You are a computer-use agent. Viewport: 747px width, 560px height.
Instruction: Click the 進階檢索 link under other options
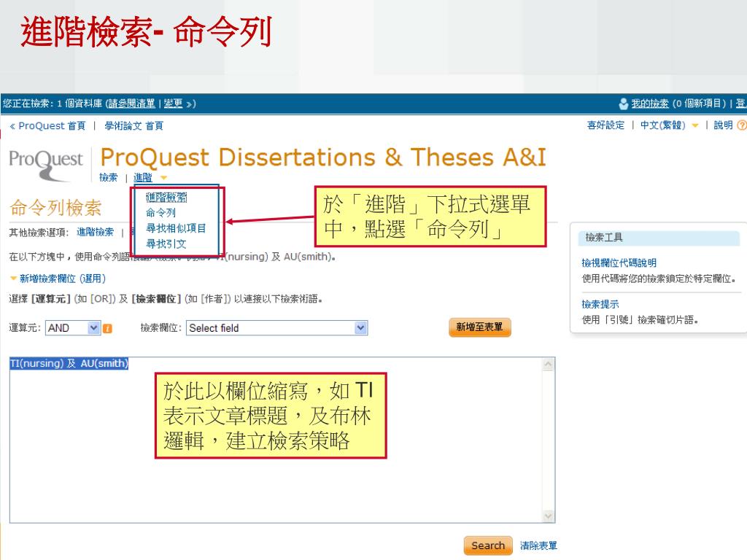click(96, 232)
